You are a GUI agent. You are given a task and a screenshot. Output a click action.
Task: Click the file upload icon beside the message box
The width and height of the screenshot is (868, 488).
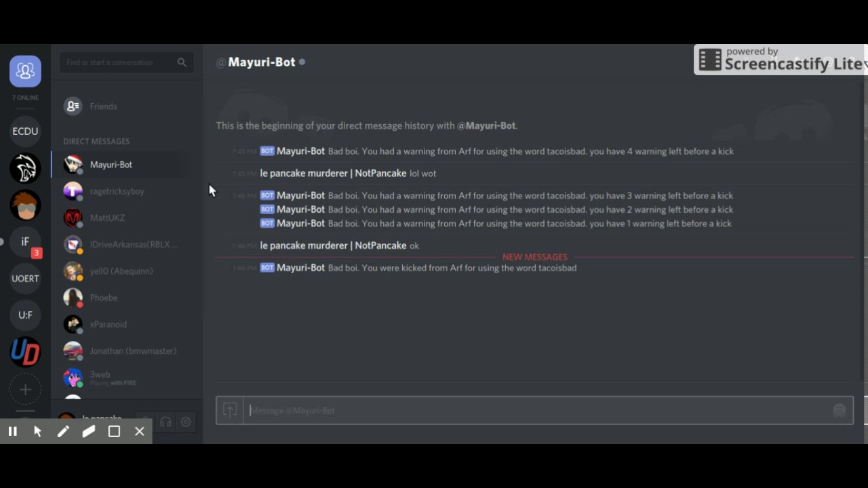coord(230,410)
